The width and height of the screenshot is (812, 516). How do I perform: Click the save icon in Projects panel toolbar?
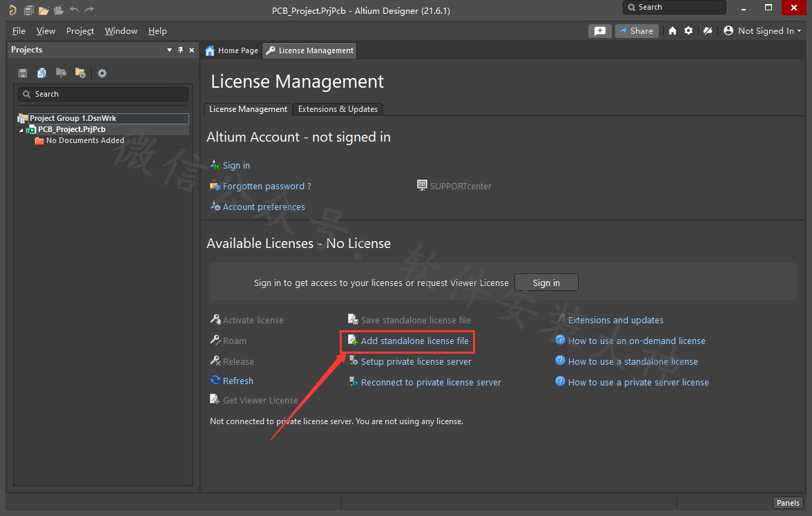coord(23,73)
